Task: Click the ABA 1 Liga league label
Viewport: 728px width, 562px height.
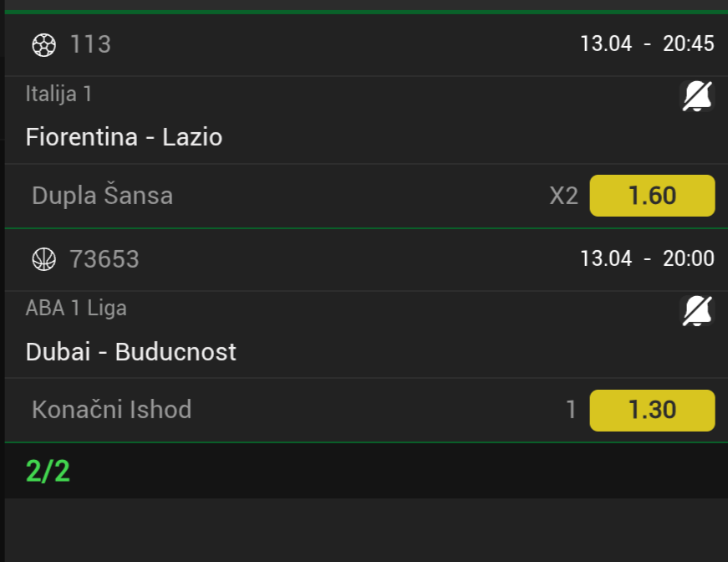Action: coord(76,308)
